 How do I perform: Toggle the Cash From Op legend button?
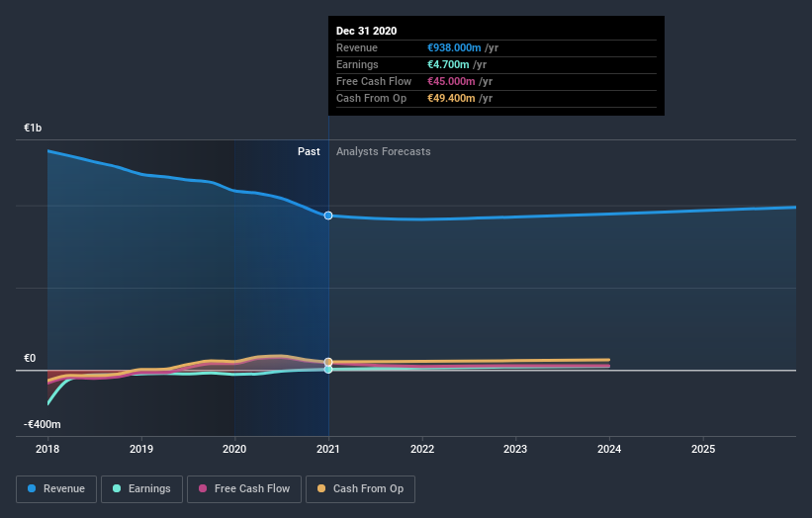click(360, 489)
